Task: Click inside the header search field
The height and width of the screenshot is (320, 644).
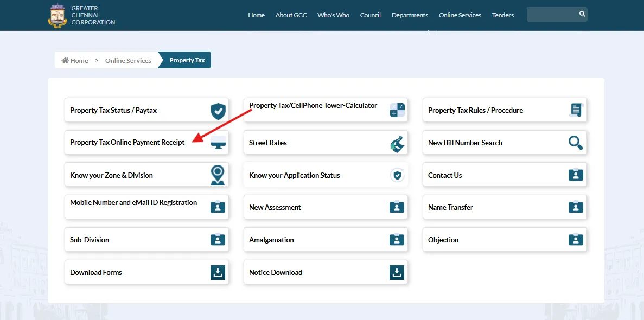Action: point(551,14)
